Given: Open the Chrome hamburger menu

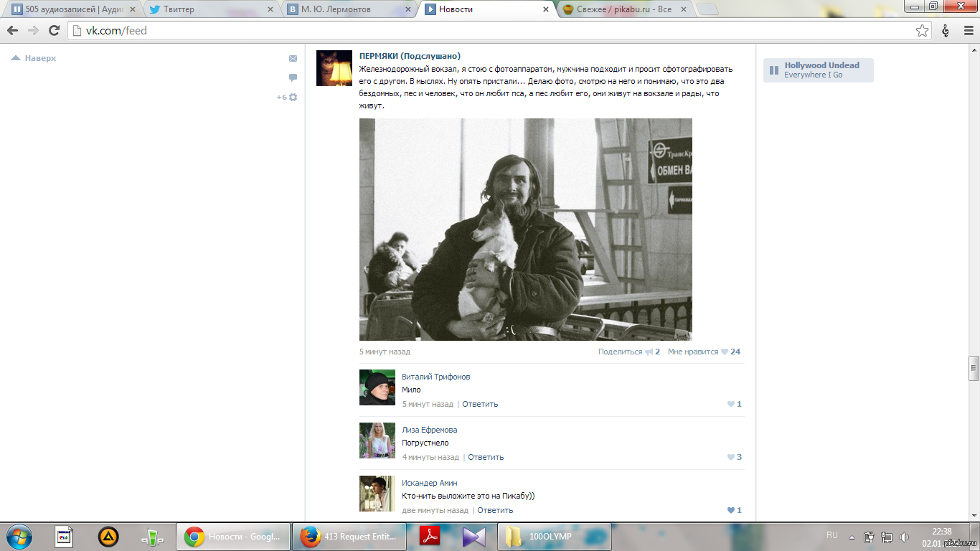Looking at the screenshot, I should tap(968, 31).
